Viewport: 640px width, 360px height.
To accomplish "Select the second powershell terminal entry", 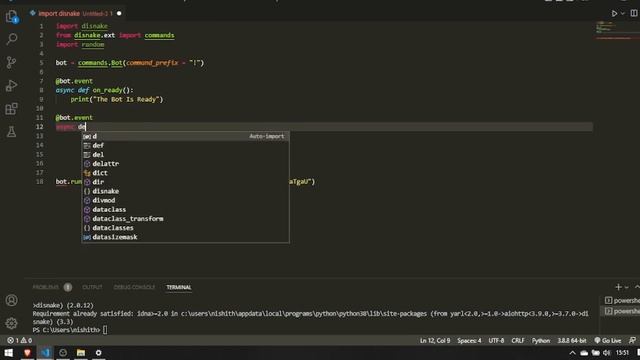I will 622,311.
